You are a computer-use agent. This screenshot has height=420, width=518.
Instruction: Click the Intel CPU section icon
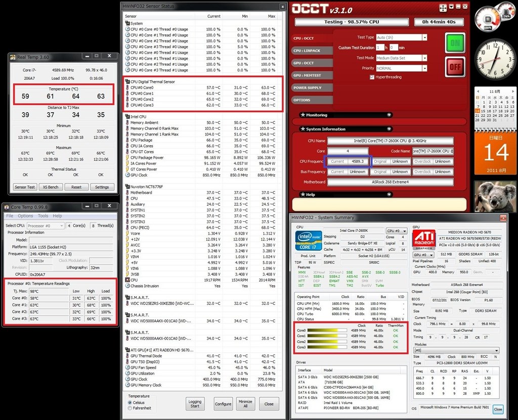(x=127, y=117)
